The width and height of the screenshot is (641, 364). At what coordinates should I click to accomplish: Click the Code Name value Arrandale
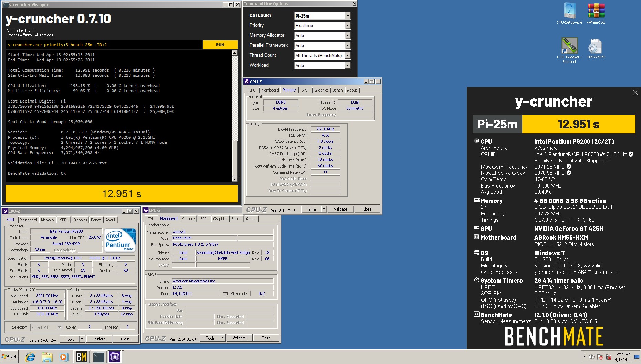coord(49,237)
